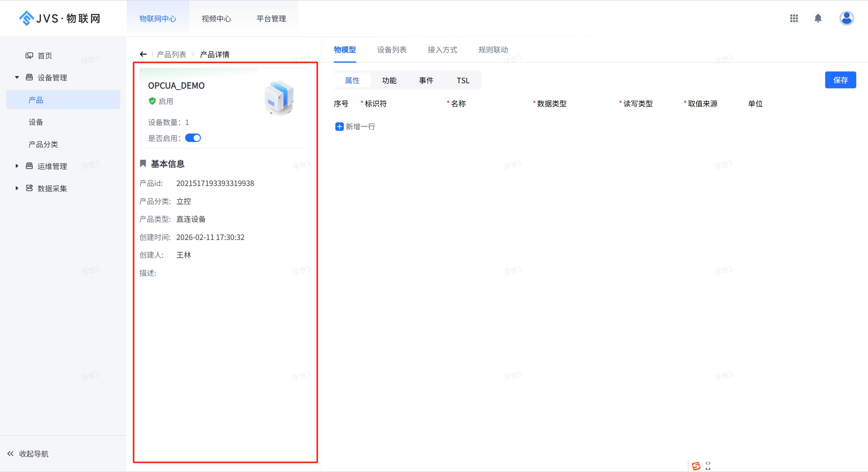868x472 pixels.
Task: Click the OPCUA_DEMO product image
Action: coord(279,98)
